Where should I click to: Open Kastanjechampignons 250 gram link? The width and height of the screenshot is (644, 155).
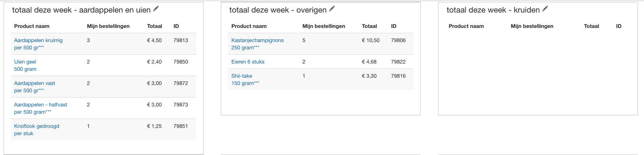click(x=257, y=44)
